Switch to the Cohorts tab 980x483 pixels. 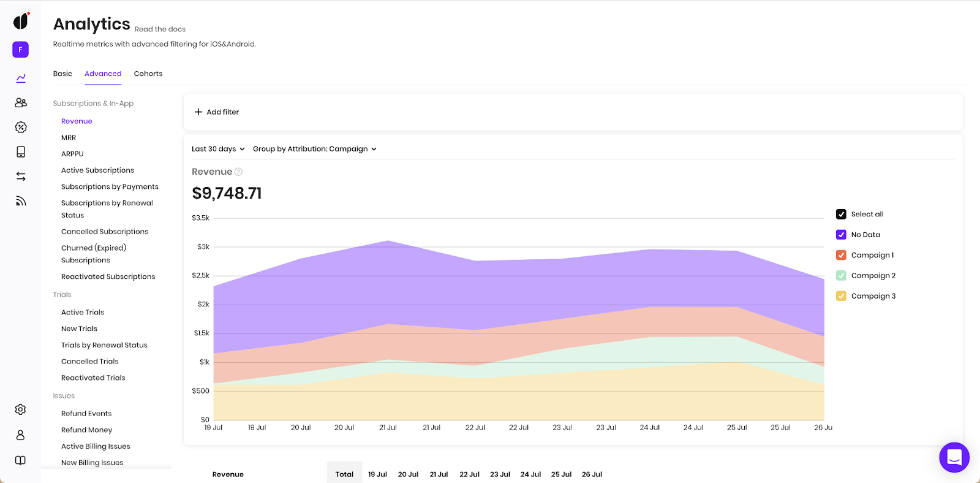click(148, 74)
